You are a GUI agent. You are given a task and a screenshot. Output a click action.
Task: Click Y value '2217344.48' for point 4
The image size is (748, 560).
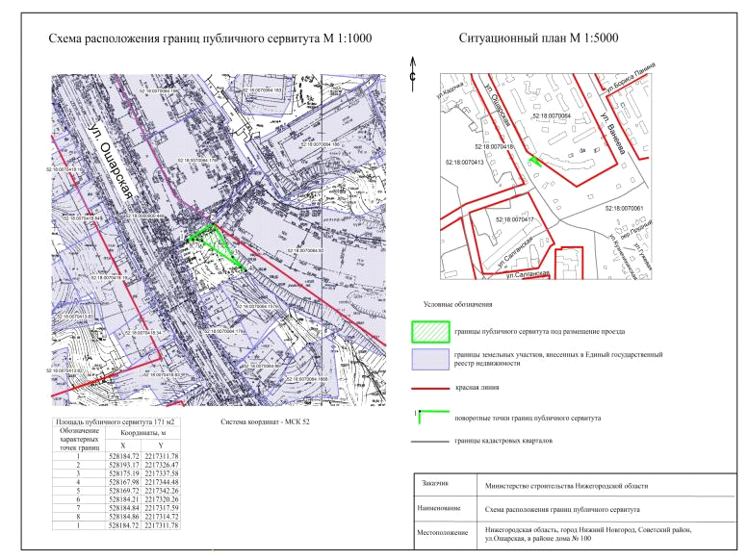point(161,482)
